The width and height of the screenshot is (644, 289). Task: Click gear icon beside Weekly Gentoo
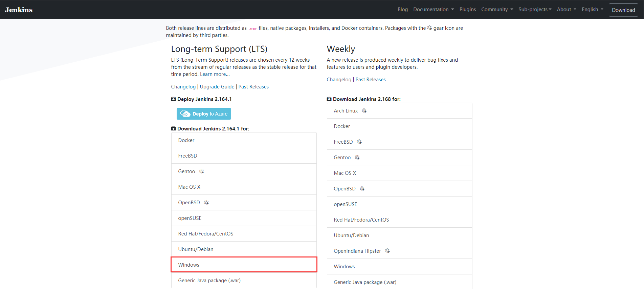click(x=357, y=157)
